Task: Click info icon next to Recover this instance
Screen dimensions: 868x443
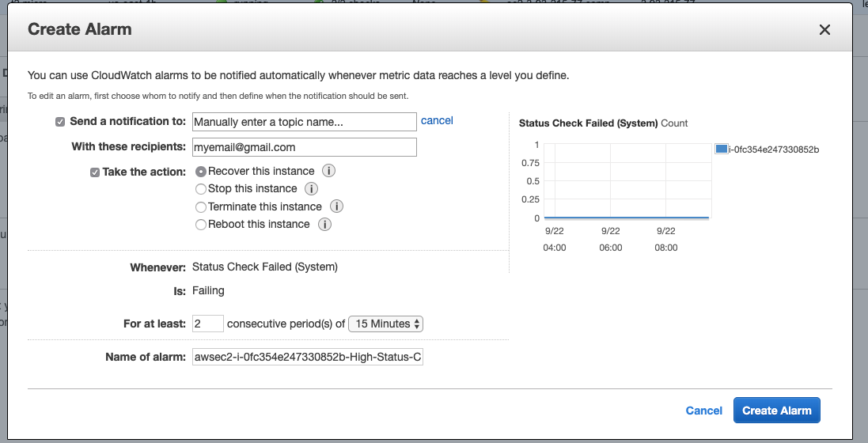Action: 329,171
